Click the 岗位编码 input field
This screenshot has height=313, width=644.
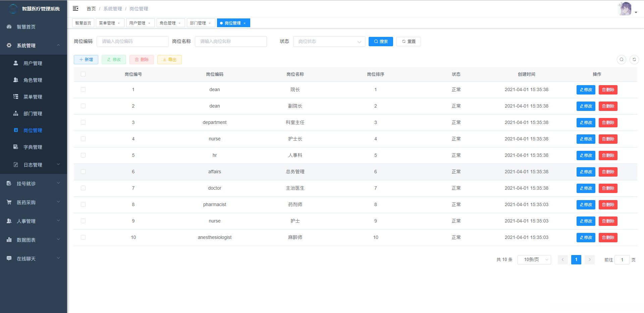coord(132,42)
